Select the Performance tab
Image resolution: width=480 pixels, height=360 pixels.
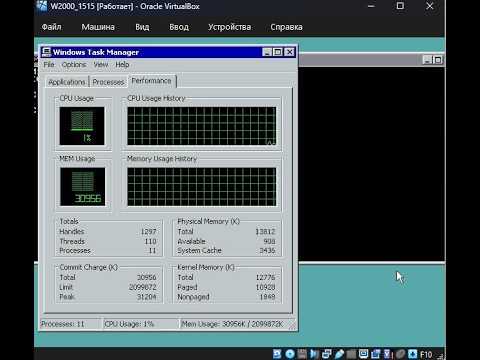click(152, 81)
